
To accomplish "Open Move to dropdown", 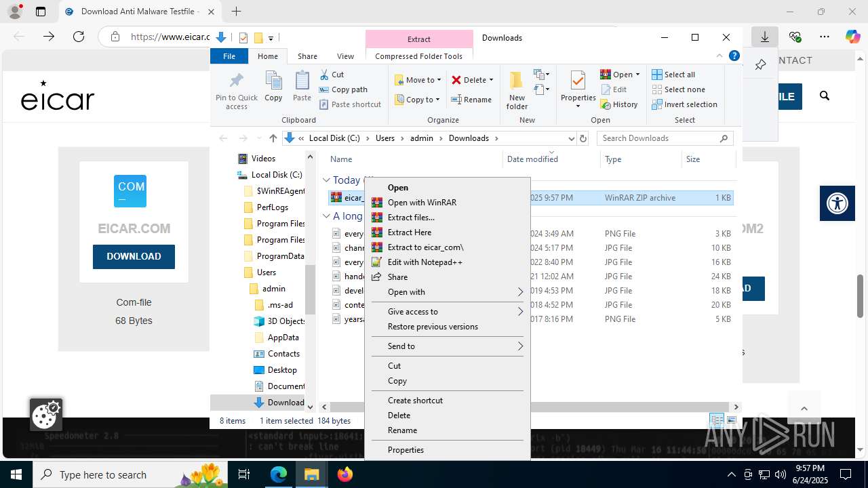I will click(x=418, y=80).
